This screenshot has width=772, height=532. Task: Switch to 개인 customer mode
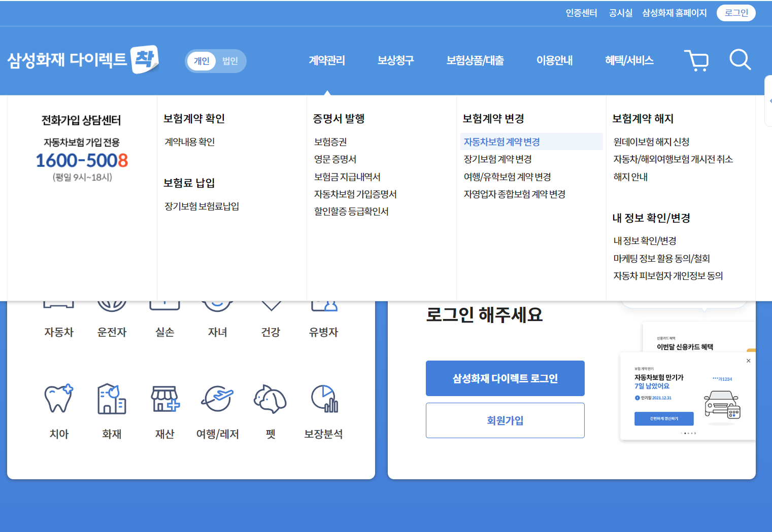[202, 61]
